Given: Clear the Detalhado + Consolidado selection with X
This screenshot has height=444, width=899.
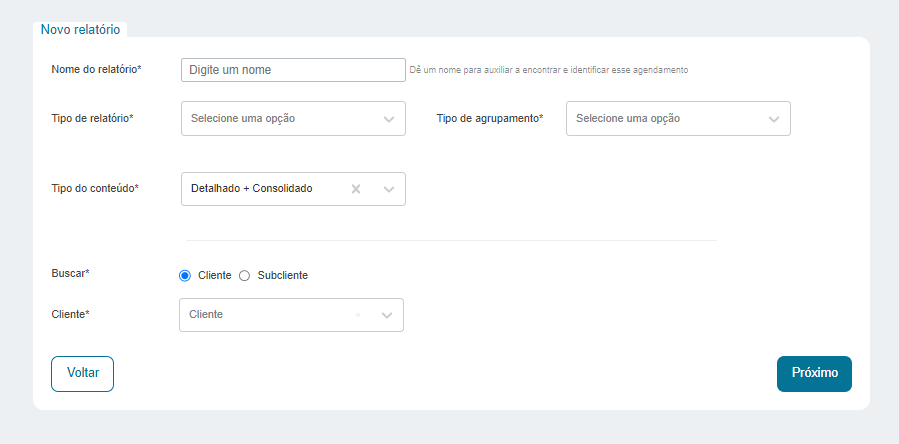Looking at the screenshot, I should (x=355, y=189).
